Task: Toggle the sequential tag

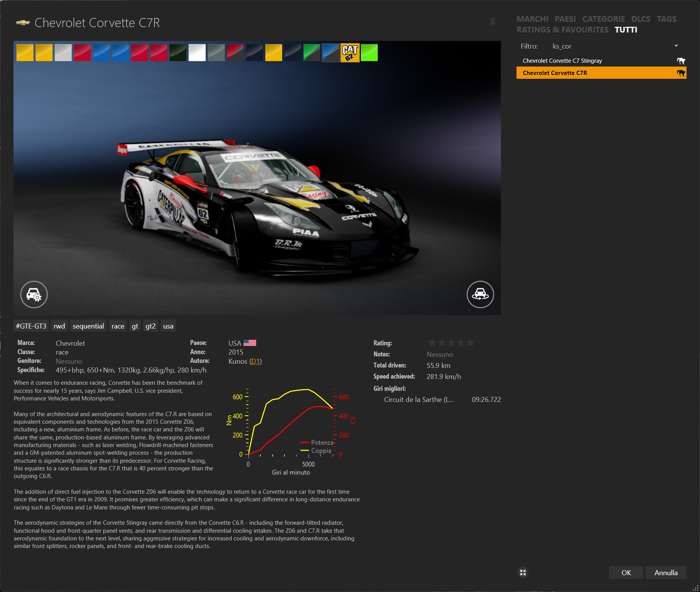Action: [88, 326]
